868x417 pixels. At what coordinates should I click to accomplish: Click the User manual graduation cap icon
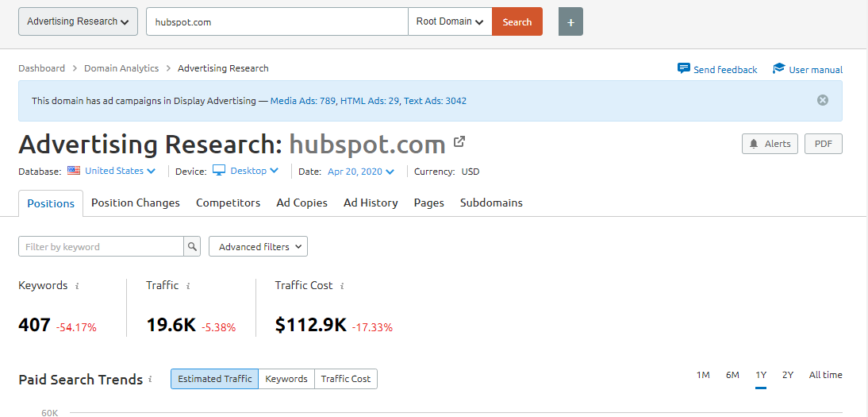pyautogui.click(x=779, y=69)
